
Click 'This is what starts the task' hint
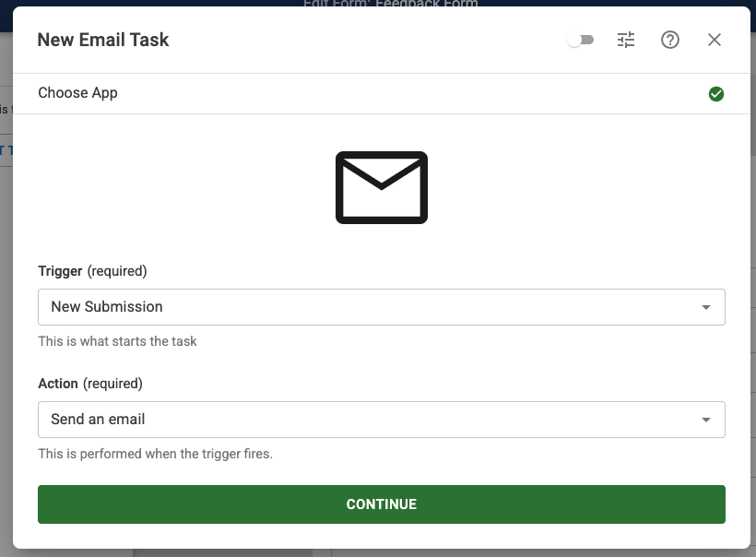coord(117,341)
